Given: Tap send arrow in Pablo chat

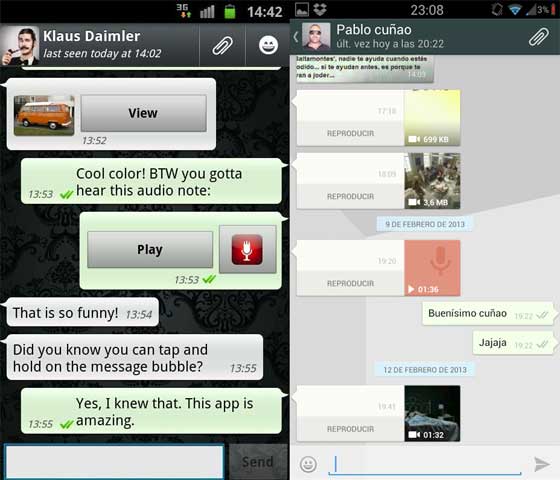Looking at the screenshot, I should [x=541, y=464].
